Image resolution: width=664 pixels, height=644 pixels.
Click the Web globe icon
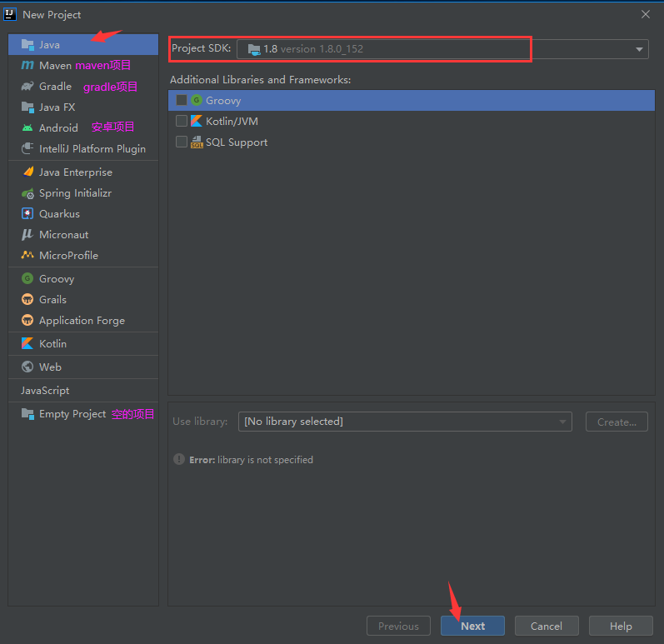click(x=27, y=367)
